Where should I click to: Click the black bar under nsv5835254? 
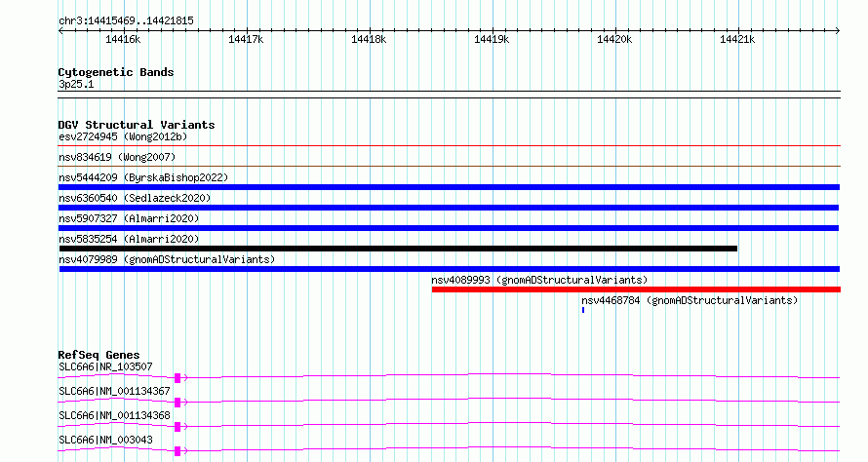[398, 249]
